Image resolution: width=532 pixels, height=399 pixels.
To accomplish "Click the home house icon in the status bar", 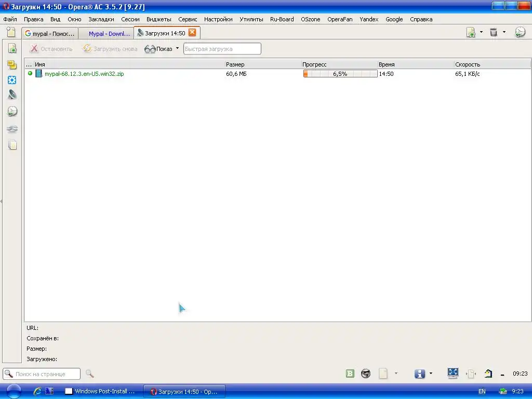I will click(488, 374).
